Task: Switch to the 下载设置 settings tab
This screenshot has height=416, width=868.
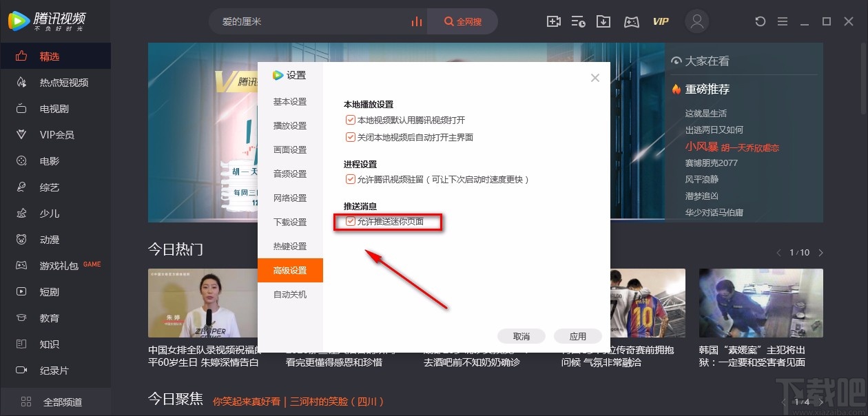Action: pos(290,222)
